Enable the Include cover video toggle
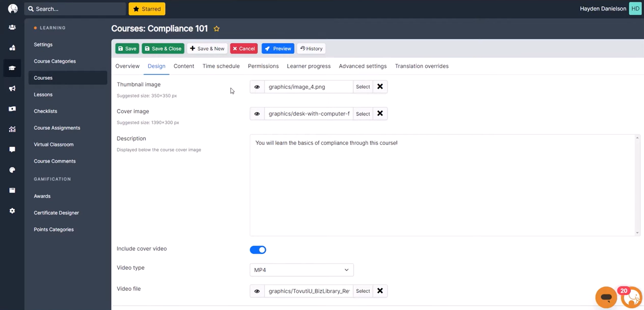Viewport: 644px width, 310px height. click(258, 249)
